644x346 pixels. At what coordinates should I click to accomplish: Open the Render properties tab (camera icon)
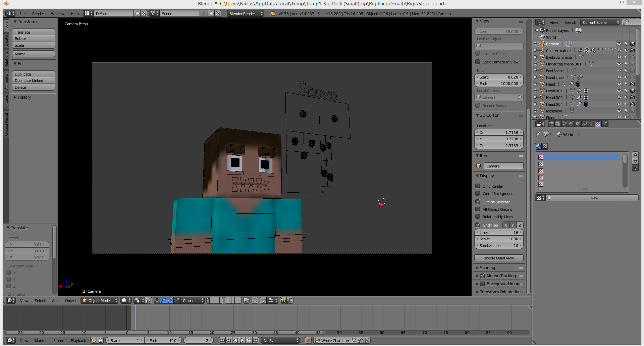point(551,124)
